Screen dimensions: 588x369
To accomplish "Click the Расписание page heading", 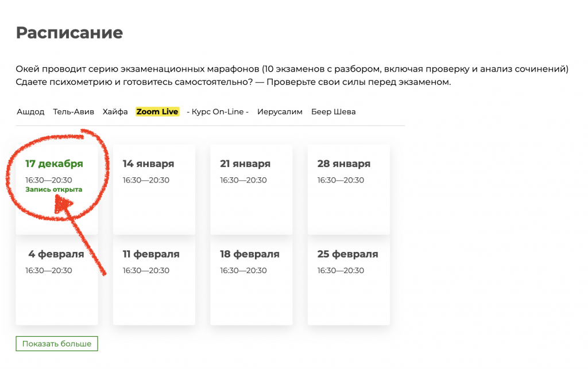I will point(69,33).
